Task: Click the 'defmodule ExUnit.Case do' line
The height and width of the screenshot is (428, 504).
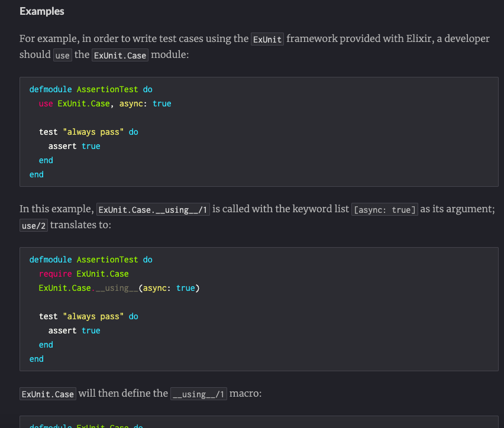Action: click(86, 426)
